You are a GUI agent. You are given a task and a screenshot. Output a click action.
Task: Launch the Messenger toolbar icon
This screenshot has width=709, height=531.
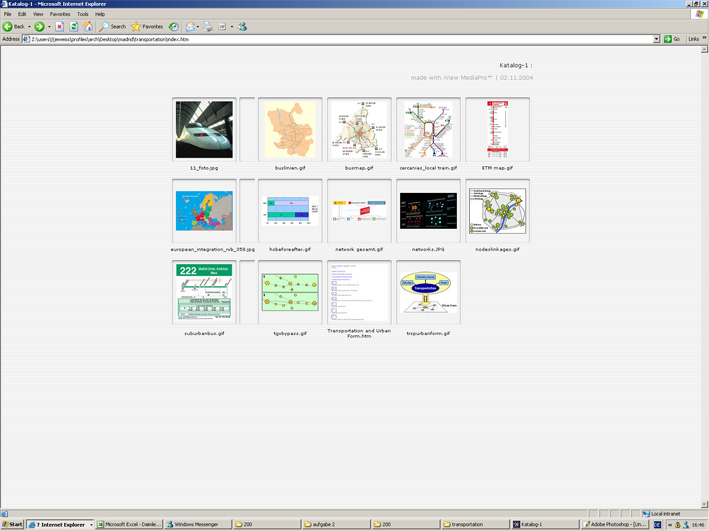pyautogui.click(x=242, y=27)
